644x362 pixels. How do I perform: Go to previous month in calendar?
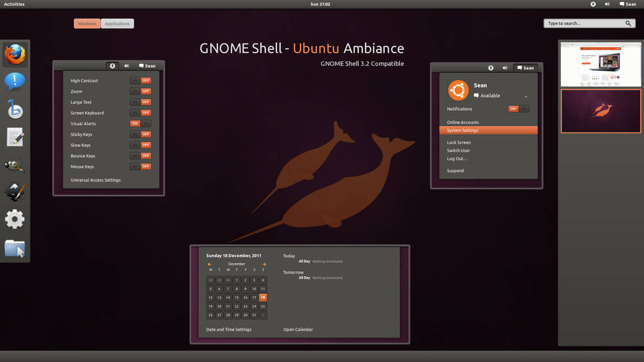210,264
